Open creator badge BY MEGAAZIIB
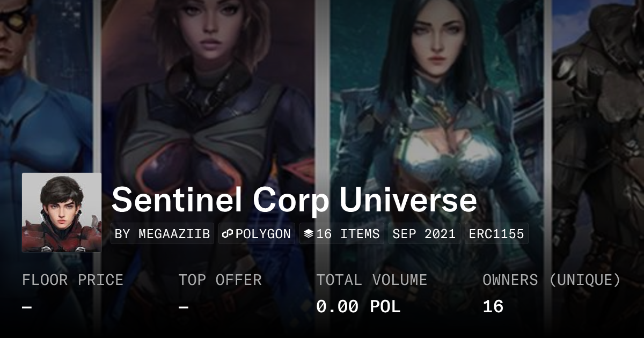 point(163,234)
